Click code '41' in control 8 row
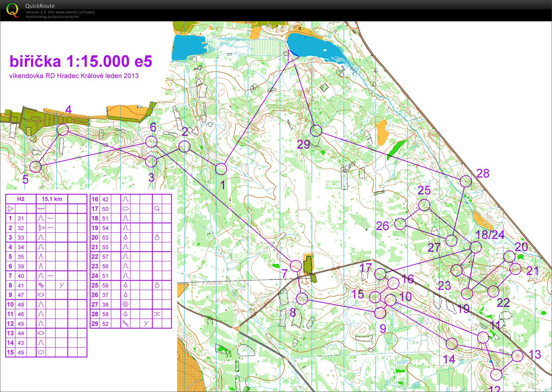Screen dimensions: 552x392 (x=21, y=285)
